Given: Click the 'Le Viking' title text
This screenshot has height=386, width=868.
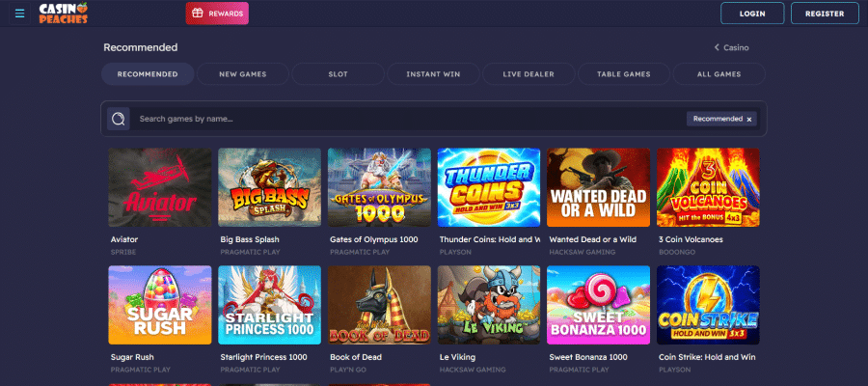Looking at the screenshot, I should coord(457,357).
